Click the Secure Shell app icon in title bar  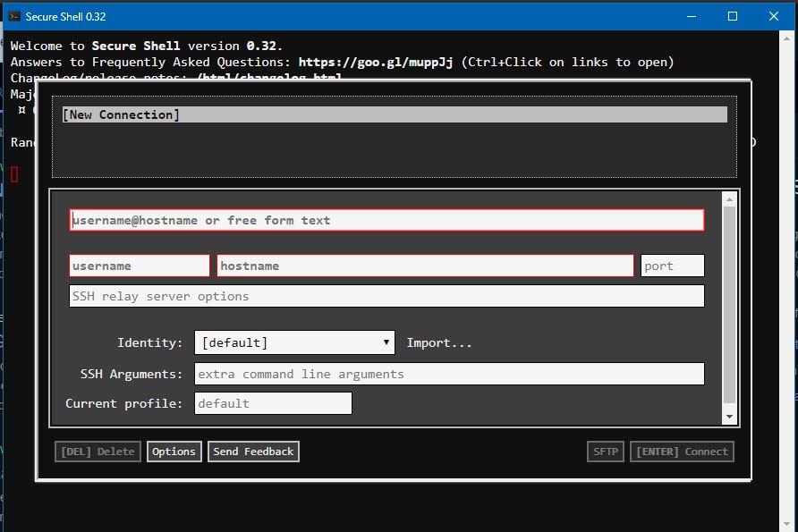(x=14, y=16)
